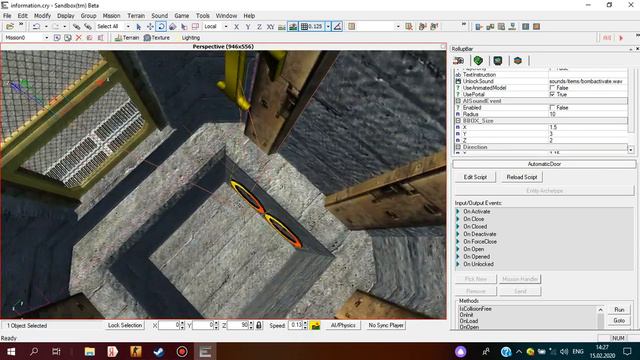Click the Link objects icon
The image size is (640, 360).
tap(76, 27)
